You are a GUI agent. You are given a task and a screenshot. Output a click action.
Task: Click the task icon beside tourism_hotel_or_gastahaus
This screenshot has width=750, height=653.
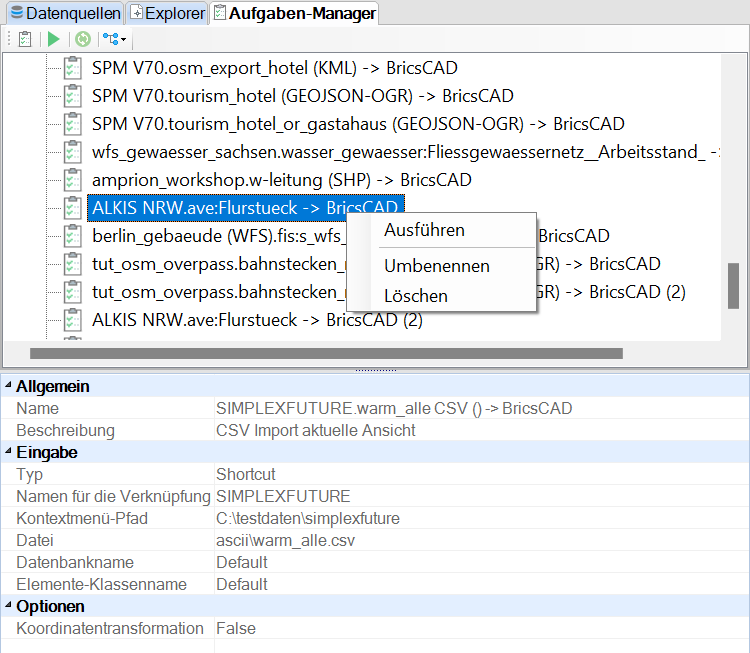(73, 123)
